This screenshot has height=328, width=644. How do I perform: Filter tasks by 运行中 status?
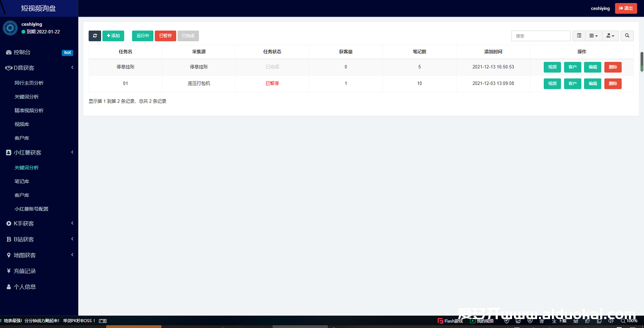pyautogui.click(x=143, y=36)
